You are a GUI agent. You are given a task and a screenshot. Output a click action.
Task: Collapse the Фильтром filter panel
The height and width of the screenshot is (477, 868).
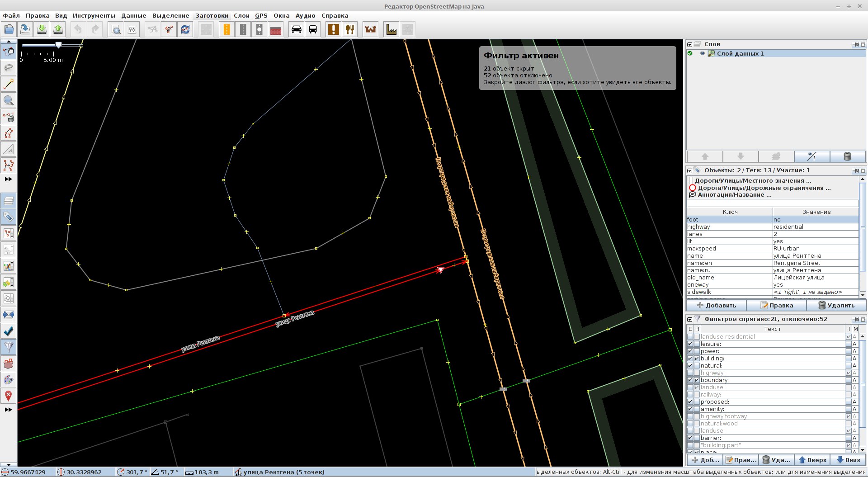point(689,319)
